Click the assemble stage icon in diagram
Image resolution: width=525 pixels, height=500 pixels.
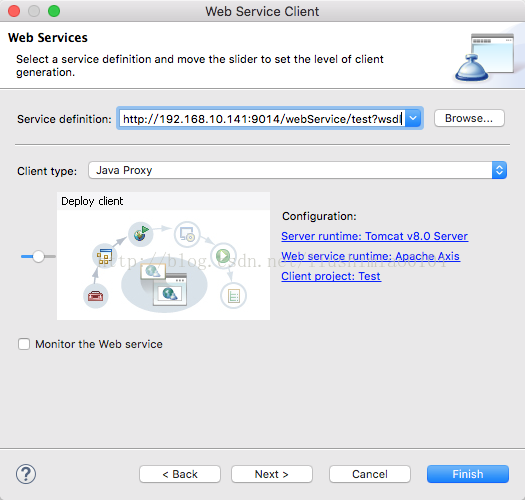[x=104, y=256]
